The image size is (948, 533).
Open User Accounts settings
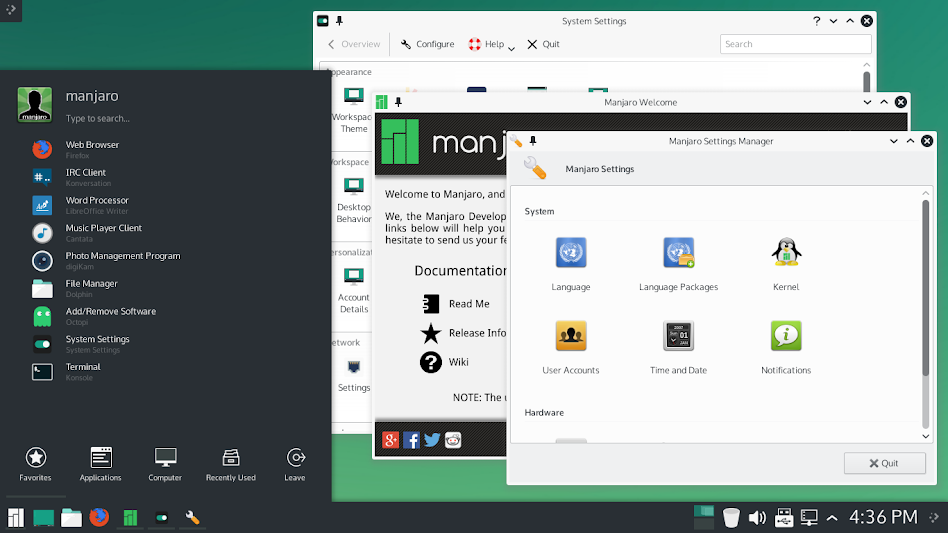tap(570, 336)
